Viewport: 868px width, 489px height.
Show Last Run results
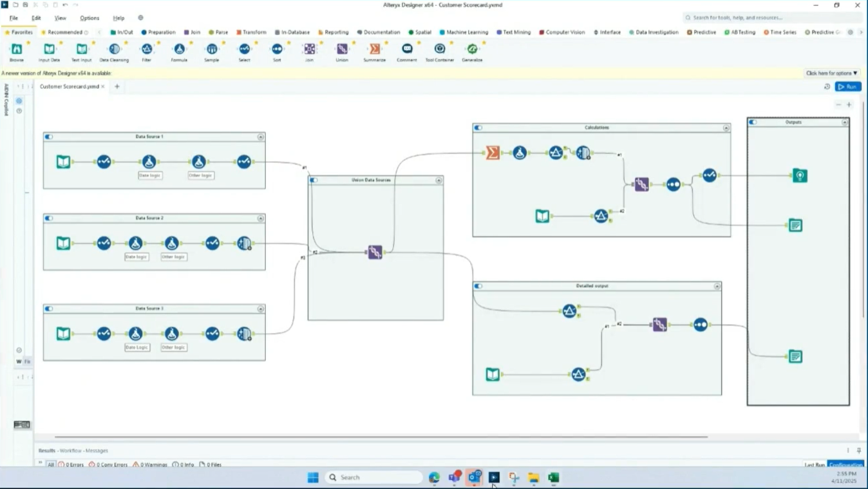click(x=815, y=465)
